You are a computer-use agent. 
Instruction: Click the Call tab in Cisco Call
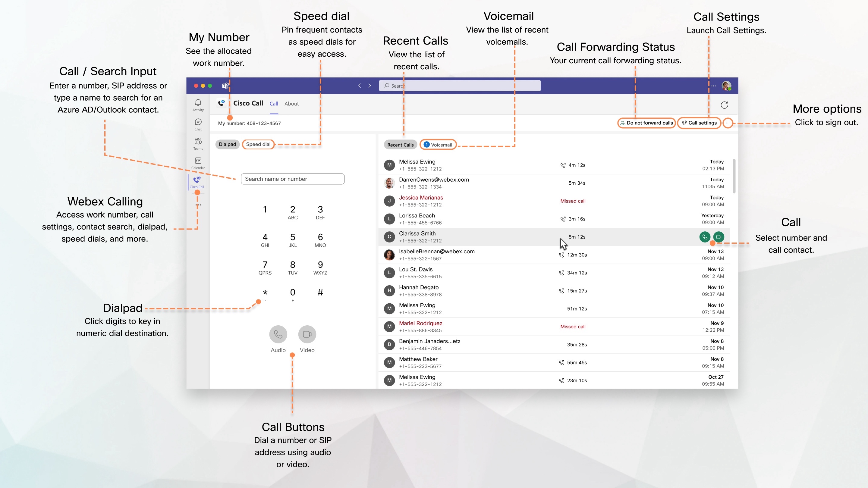point(274,103)
